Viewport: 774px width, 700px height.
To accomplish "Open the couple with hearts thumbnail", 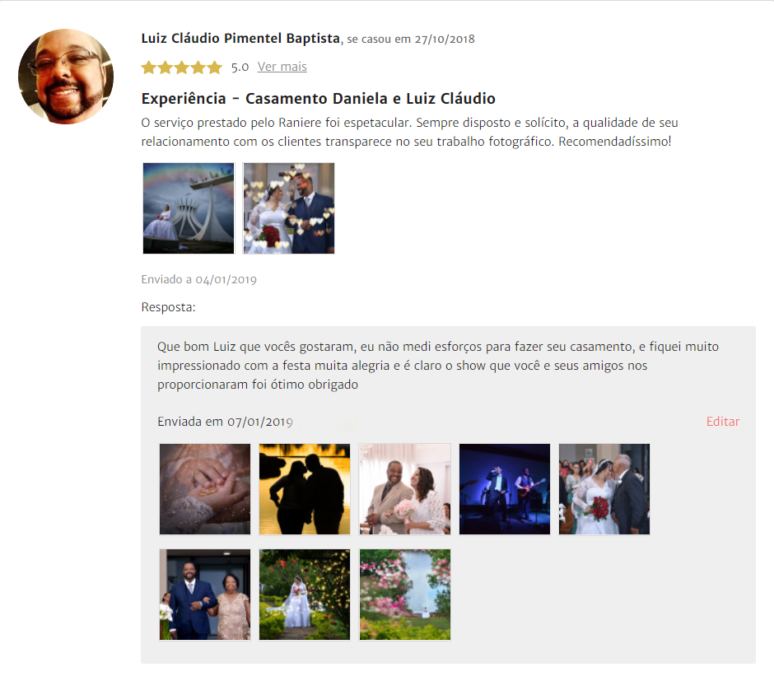I will point(289,208).
